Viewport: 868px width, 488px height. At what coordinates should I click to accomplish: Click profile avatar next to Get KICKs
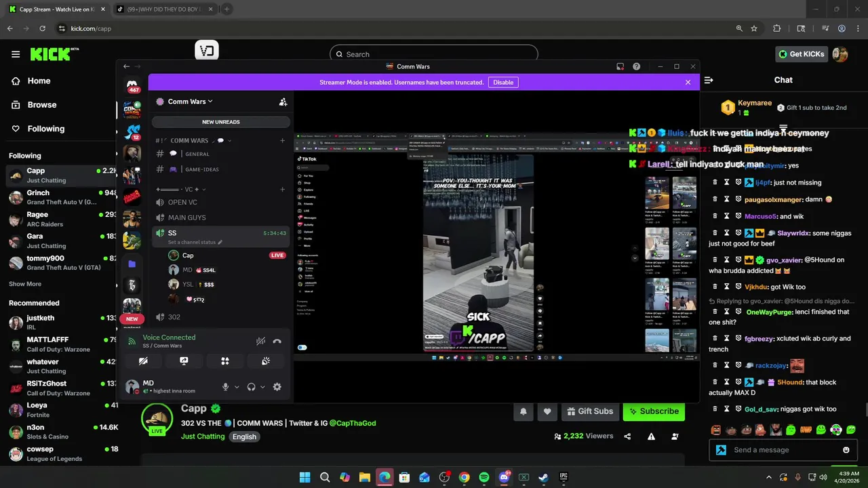pos(840,54)
